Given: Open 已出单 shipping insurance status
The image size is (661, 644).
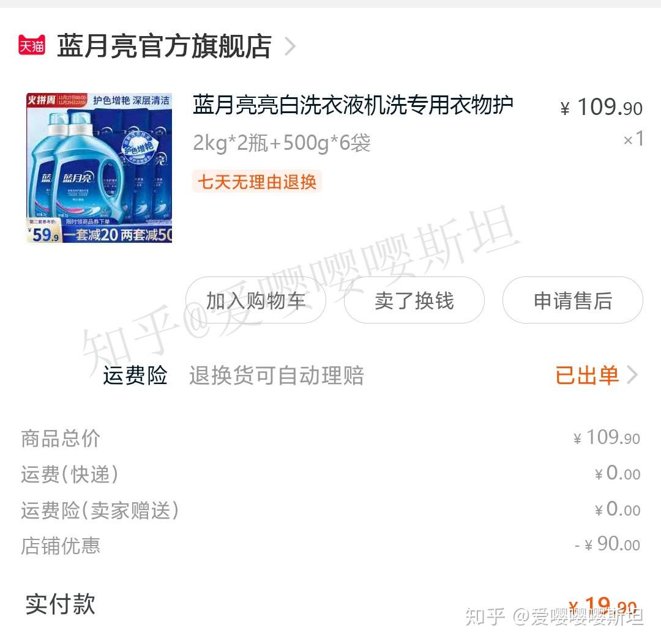Looking at the screenshot, I should click(587, 375).
